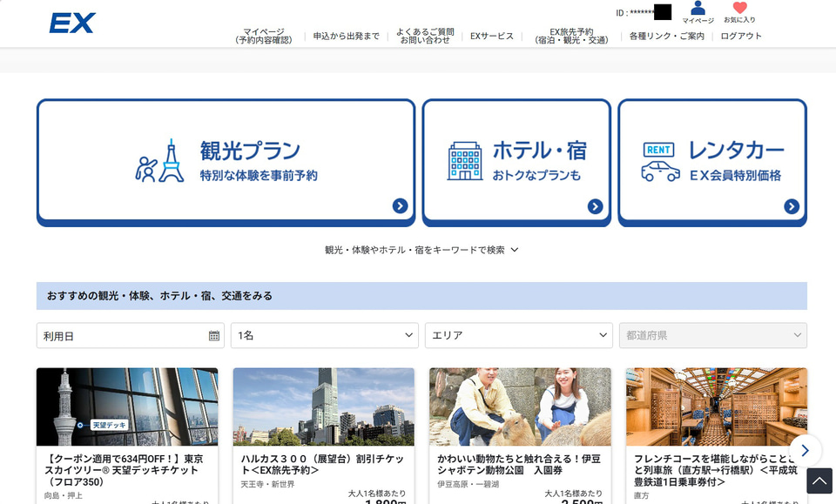Open the レンタカー card
Image resolution: width=836 pixels, height=504 pixels.
[x=712, y=163]
